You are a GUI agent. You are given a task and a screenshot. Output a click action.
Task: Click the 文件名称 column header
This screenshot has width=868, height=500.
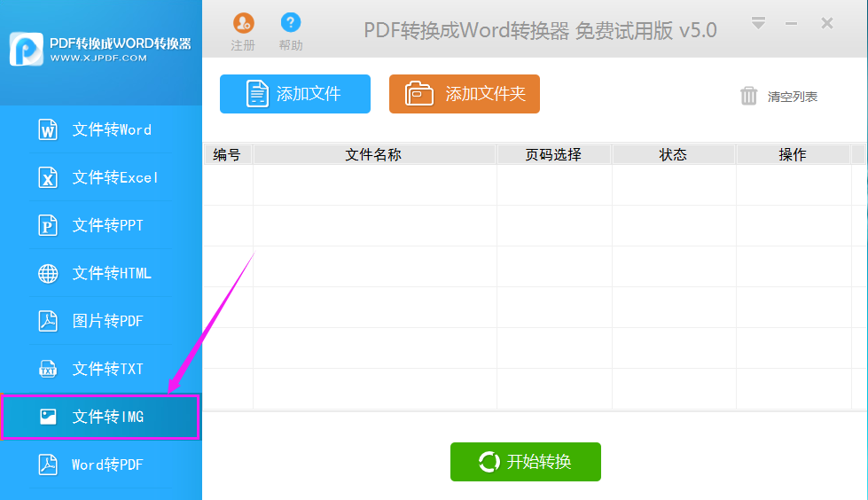click(x=373, y=154)
